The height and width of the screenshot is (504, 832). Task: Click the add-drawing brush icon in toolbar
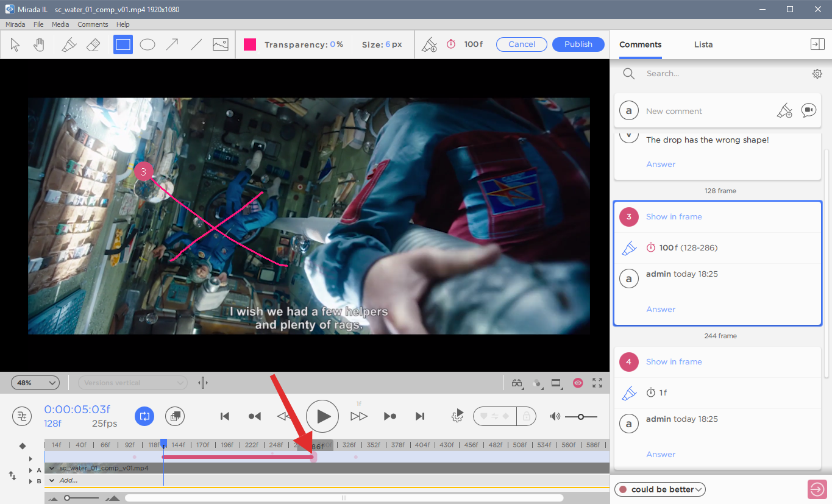tap(430, 44)
